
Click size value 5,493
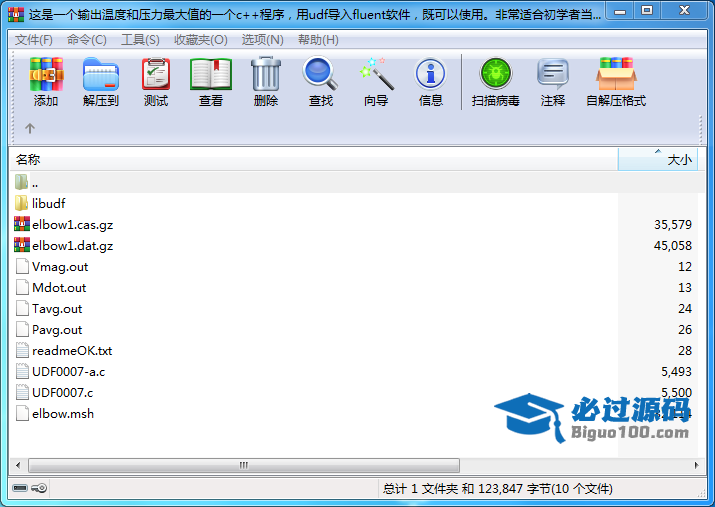[x=676, y=372]
